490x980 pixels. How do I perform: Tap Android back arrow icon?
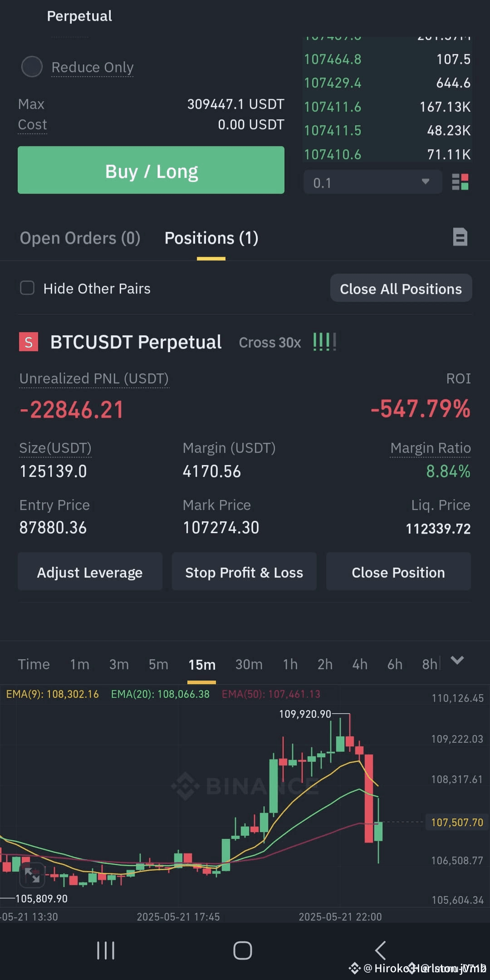coord(380,950)
